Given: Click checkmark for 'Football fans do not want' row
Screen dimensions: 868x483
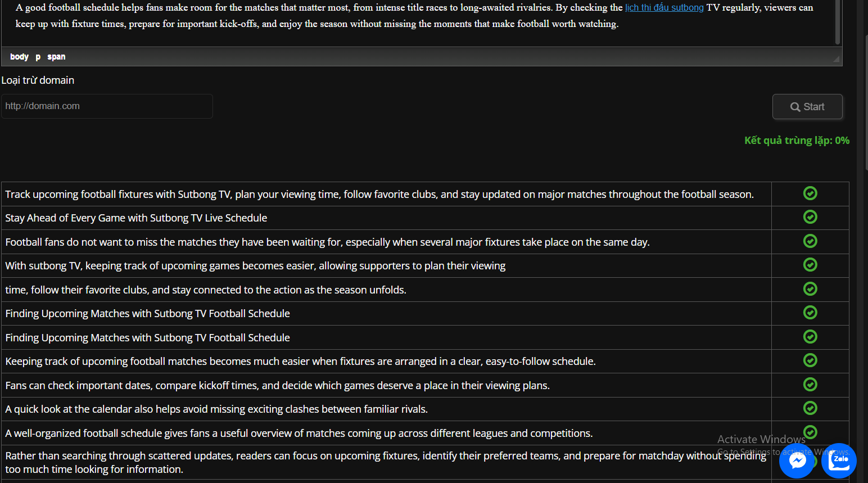Looking at the screenshot, I should pos(810,241).
